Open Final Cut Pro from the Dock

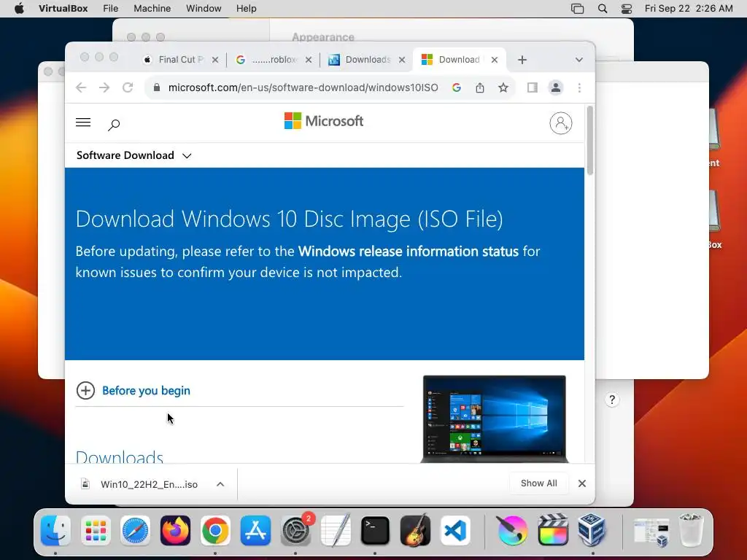click(553, 531)
